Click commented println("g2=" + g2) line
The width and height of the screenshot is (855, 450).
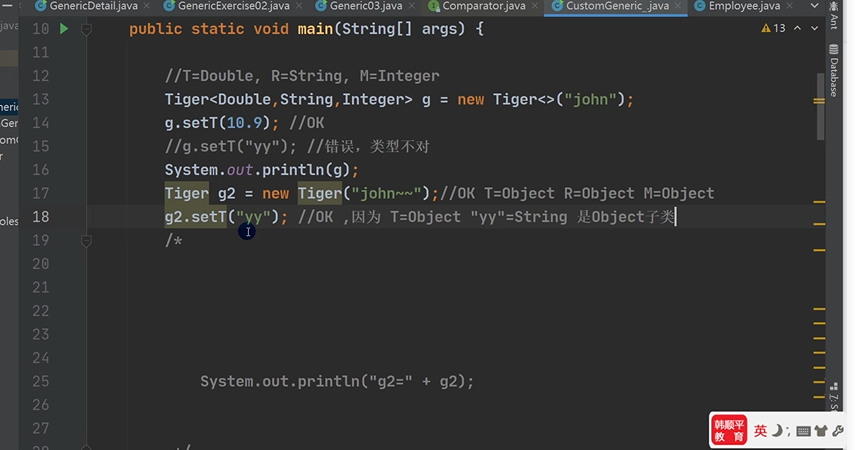point(337,381)
